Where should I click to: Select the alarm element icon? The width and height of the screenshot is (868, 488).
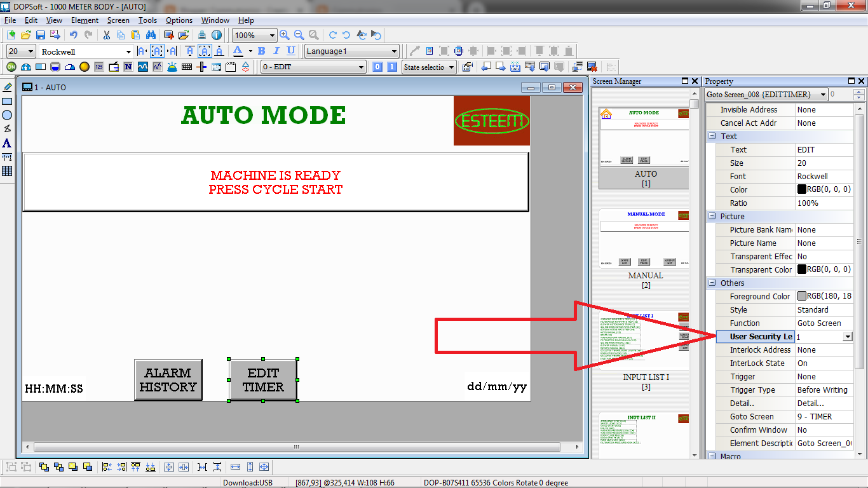(171, 67)
